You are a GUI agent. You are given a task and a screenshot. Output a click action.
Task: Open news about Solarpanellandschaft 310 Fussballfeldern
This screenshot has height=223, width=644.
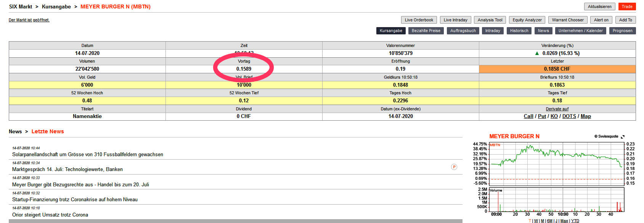point(88,154)
